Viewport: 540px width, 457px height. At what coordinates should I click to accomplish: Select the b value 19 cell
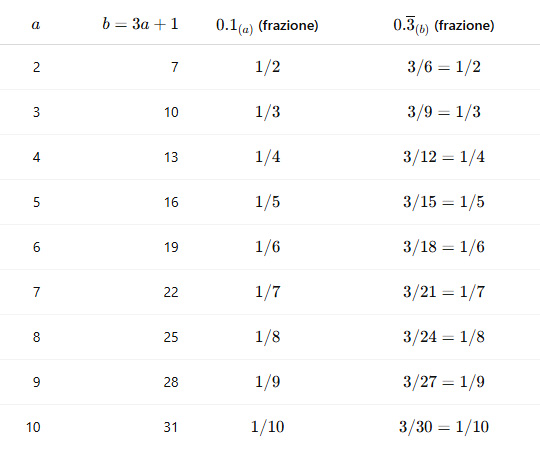(171, 247)
